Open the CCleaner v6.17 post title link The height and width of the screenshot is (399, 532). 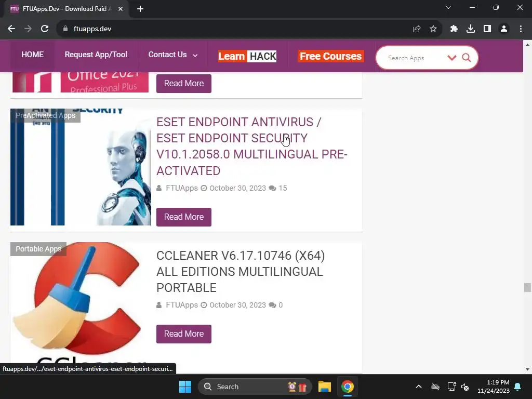240,271
